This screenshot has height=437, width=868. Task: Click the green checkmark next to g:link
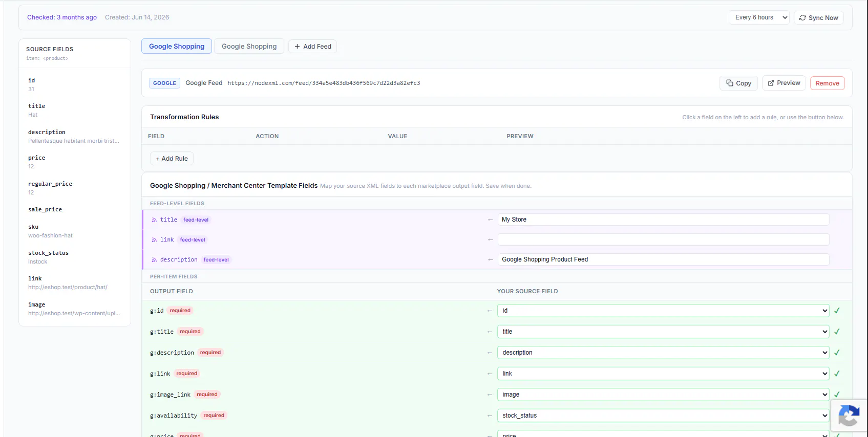coord(837,374)
